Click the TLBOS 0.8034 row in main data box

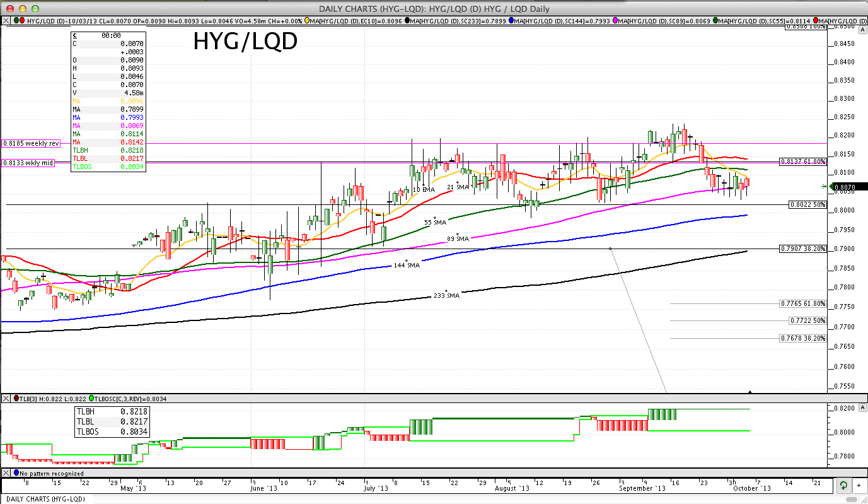pos(108,167)
